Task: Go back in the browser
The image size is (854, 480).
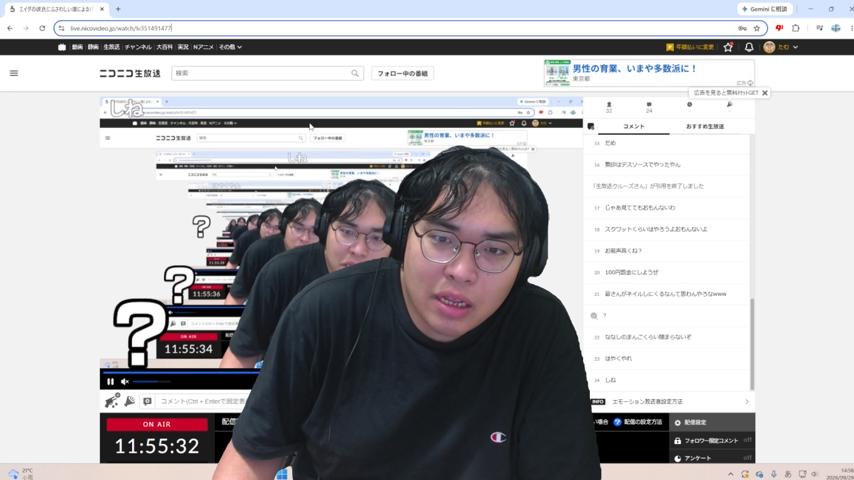Action: pos(10,28)
